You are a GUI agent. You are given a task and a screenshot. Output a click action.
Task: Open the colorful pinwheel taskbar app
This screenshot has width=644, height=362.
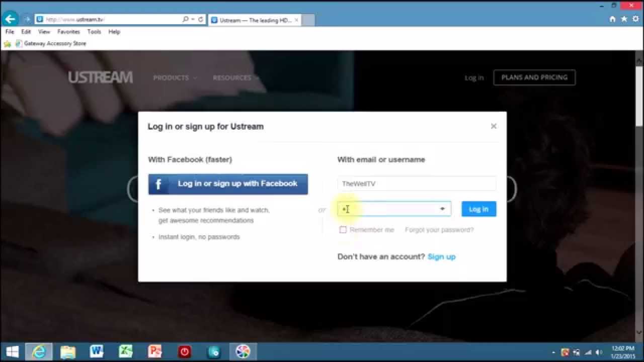coord(243,351)
